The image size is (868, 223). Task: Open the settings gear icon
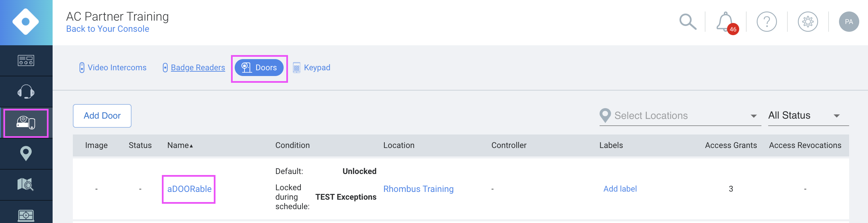click(808, 22)
